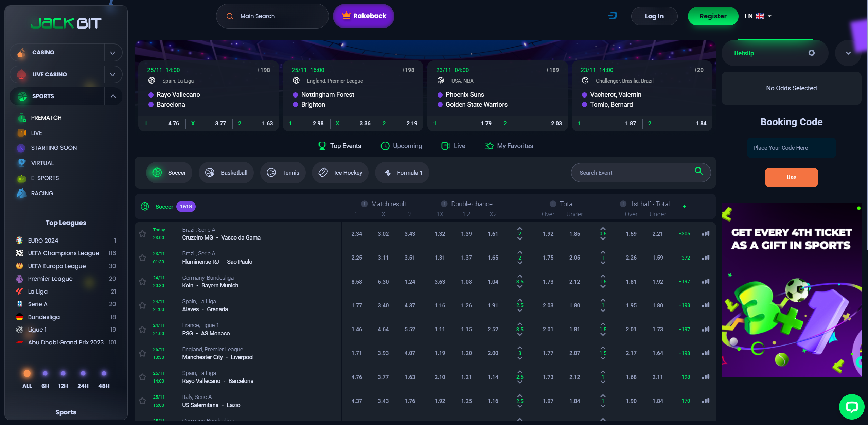Collapse the Sports menu chevron
Screen dimensions: 868x425
coord(113,96)
